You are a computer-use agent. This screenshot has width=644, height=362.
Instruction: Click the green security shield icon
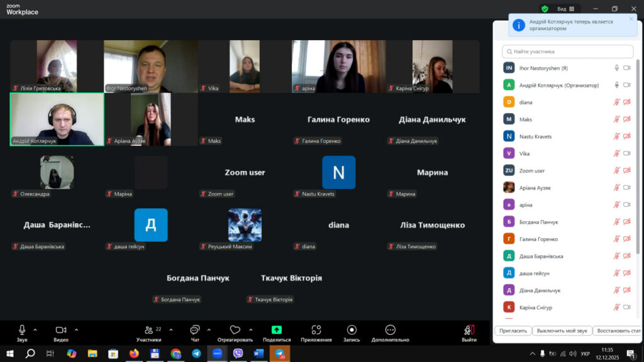(545, 9)
